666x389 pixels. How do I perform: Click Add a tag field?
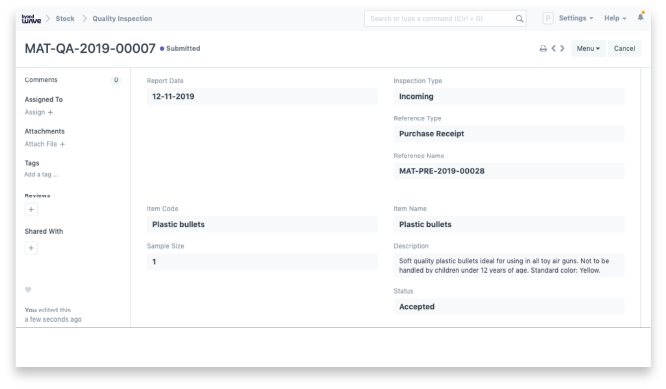pos(41,175)
